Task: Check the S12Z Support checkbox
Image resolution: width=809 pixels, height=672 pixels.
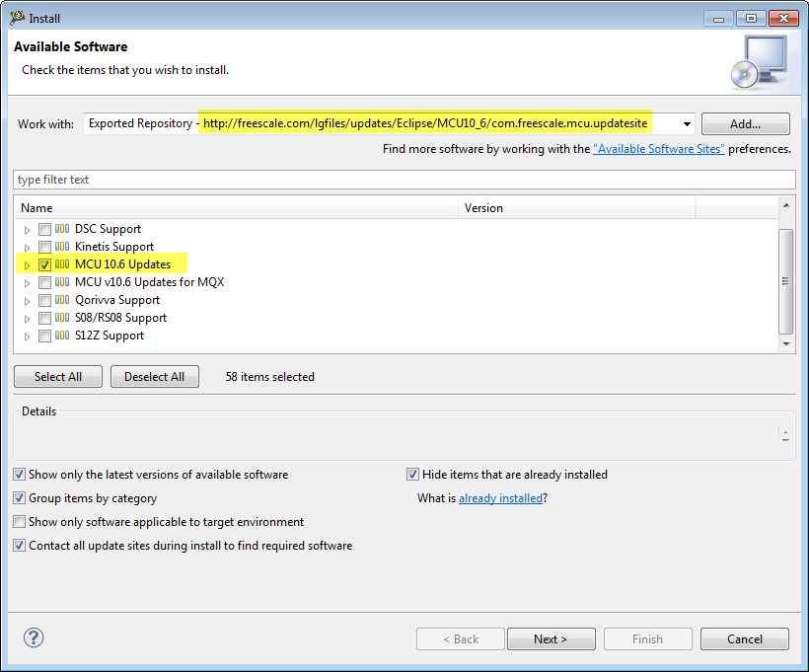Action: (x=44, y=336)
